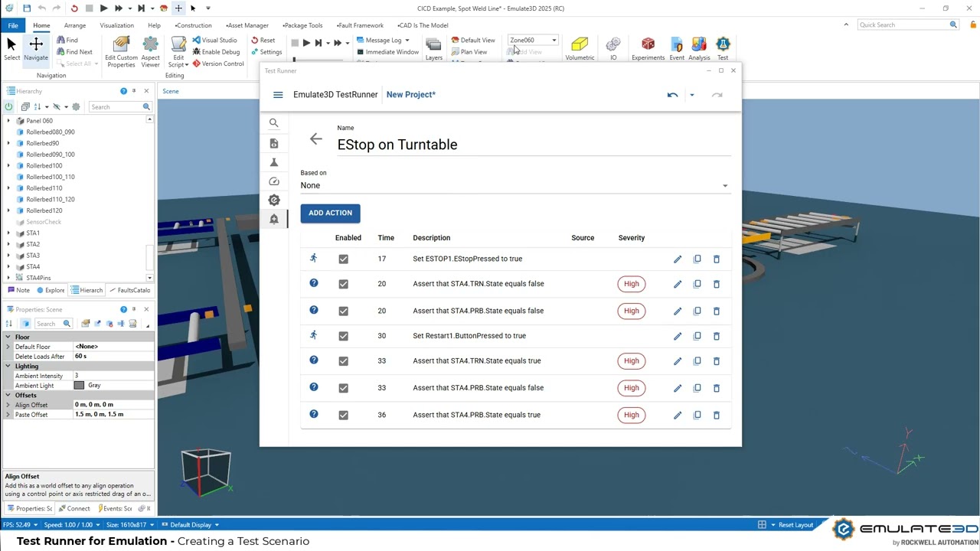Screen dimensions: 980x551
Task: Expand the STA4 tree node
Action: pos(8,267)
